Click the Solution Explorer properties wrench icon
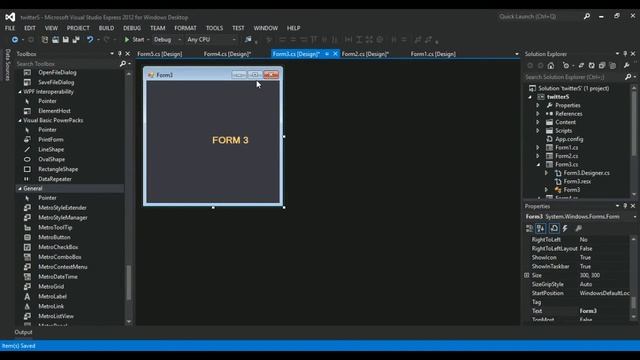The height and width of the screenshot is (360, 640). pyautogui.click(x=627, y=65)
